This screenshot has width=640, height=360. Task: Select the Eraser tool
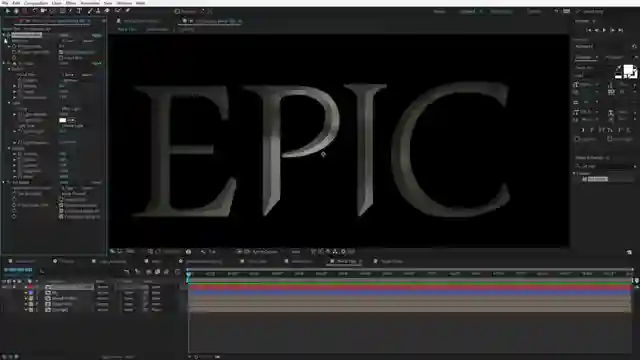pos(107,11)
